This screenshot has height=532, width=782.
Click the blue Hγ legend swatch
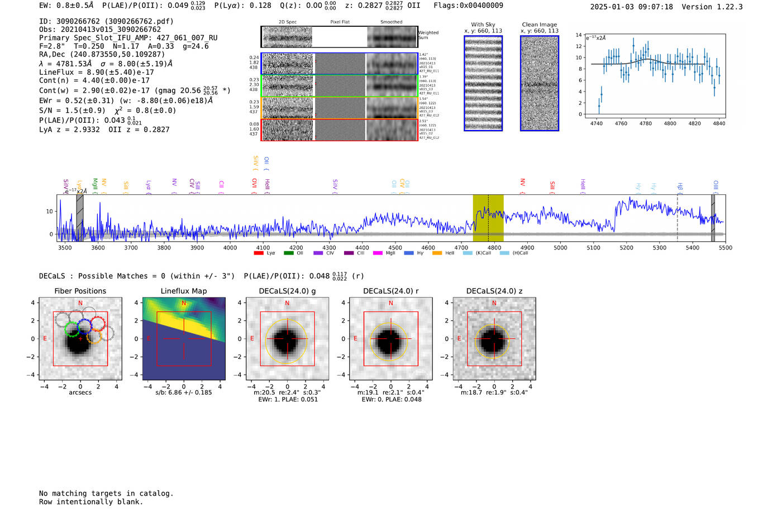click(408, 253)
